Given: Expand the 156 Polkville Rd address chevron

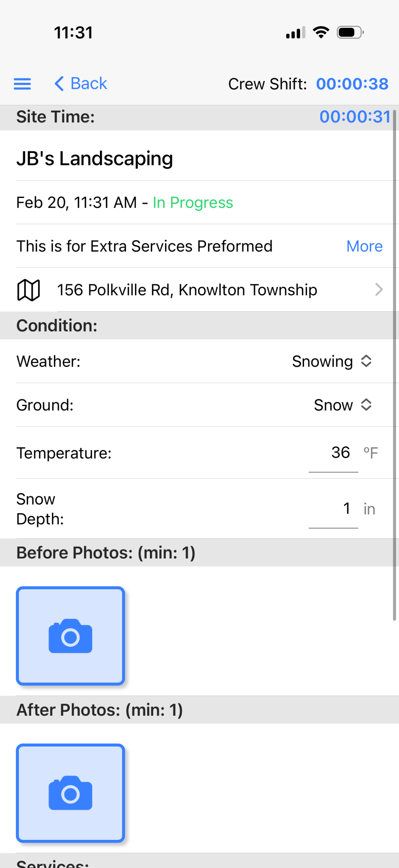Looking at the screenshot, I should (379, 290).
